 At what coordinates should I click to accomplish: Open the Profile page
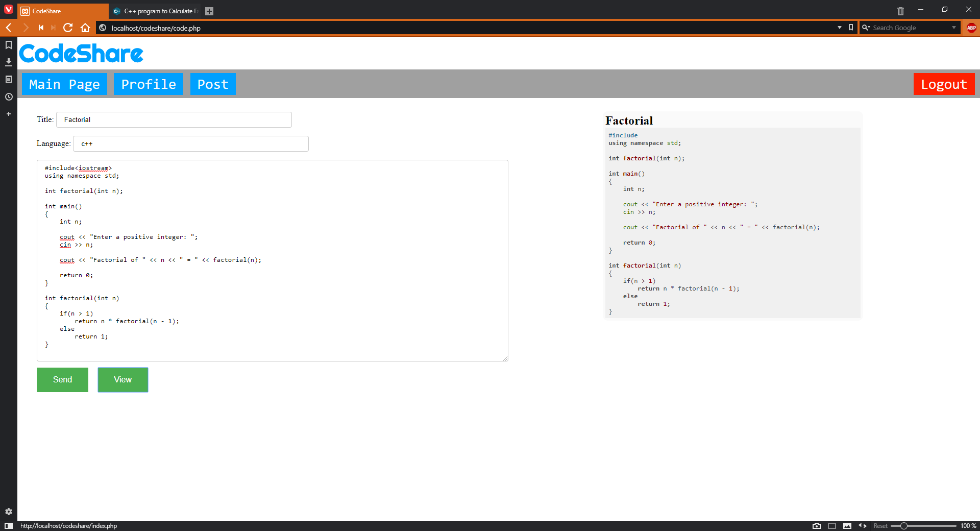pyautogui.click(x=149, y=84)
